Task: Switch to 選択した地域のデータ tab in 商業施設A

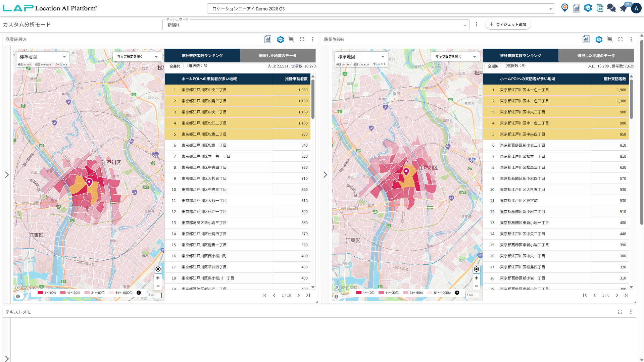Action: 278,56
